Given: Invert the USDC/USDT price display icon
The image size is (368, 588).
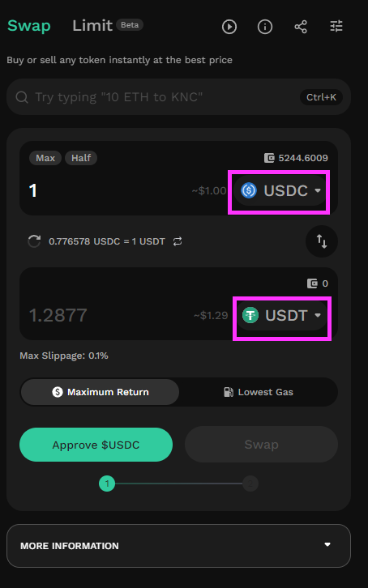Looking at the screenshot, I should point(178,241).
